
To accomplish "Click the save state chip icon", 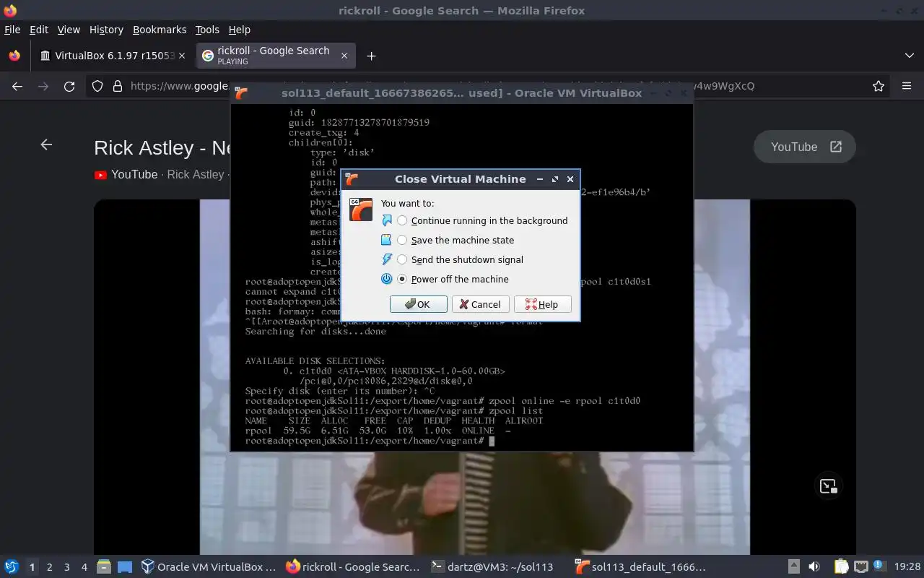I will coord(386,240).
